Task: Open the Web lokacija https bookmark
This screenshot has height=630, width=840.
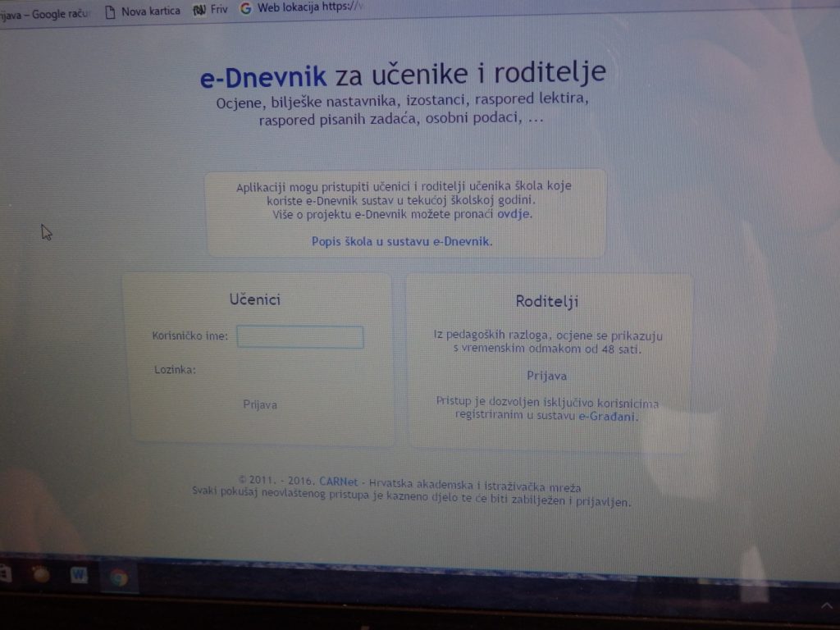Action: click(312, 9)
